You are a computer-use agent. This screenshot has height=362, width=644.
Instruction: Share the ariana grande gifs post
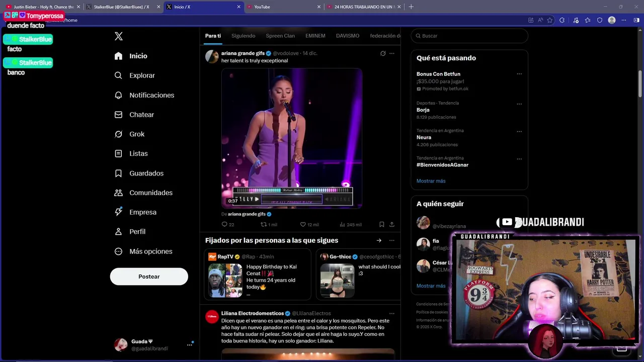tap(392, 224)
